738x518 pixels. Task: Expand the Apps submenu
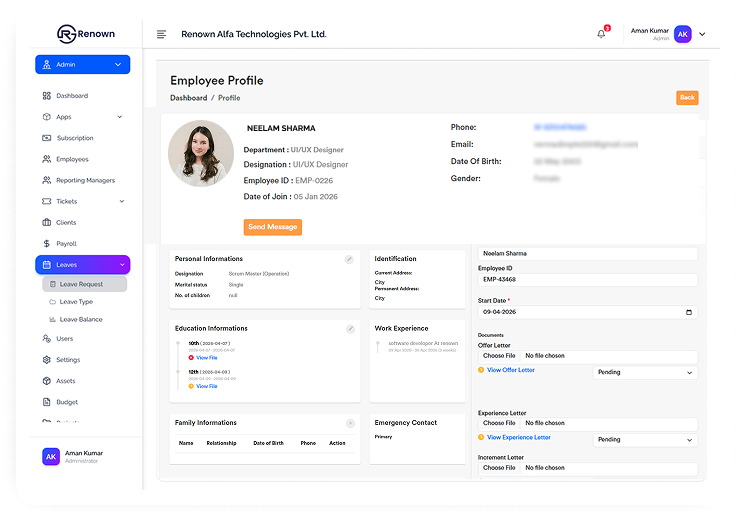click(120, 117)
